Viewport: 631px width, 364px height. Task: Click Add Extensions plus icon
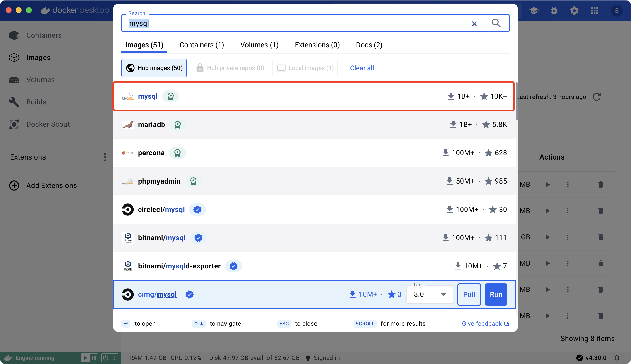(14, 185)
